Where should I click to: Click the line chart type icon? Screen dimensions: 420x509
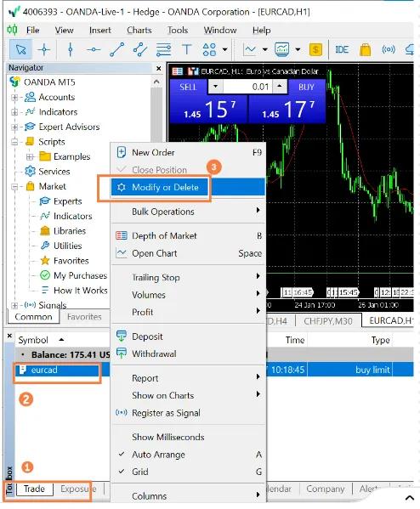(250, 49)
